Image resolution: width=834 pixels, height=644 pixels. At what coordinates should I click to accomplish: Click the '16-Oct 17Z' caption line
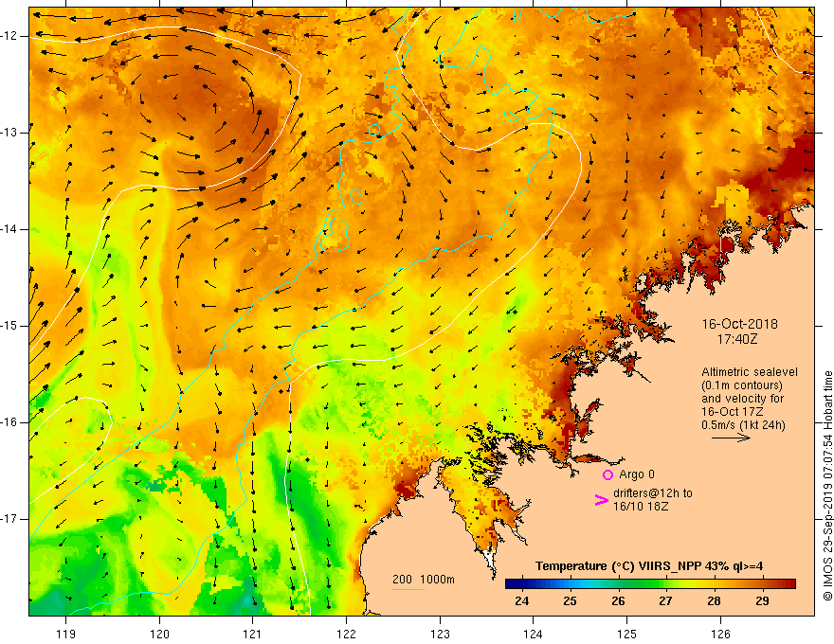[732, 412]
